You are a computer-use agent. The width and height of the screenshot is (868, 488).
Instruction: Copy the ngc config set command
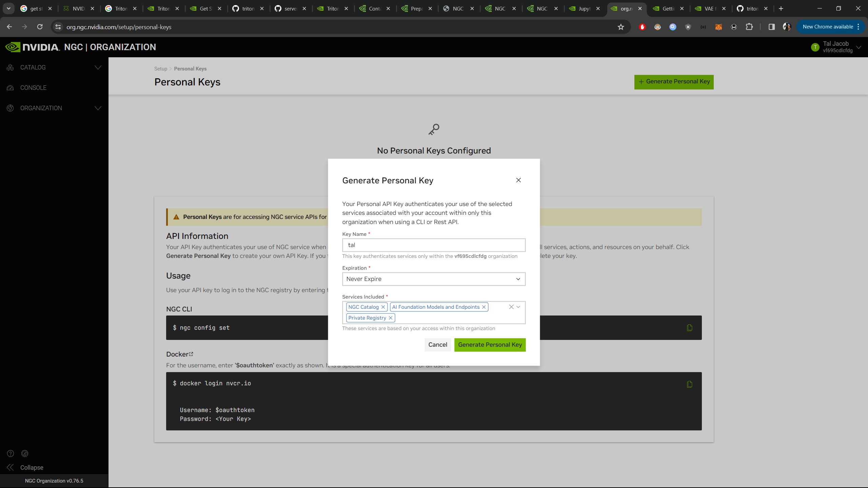tap(689, 328)
